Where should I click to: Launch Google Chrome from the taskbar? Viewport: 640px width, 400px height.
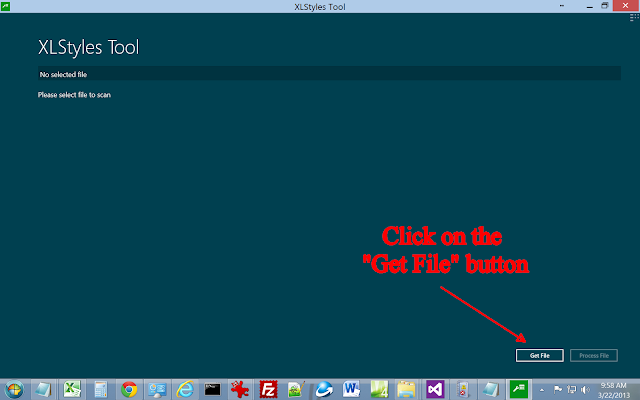(x=129, y=389)
